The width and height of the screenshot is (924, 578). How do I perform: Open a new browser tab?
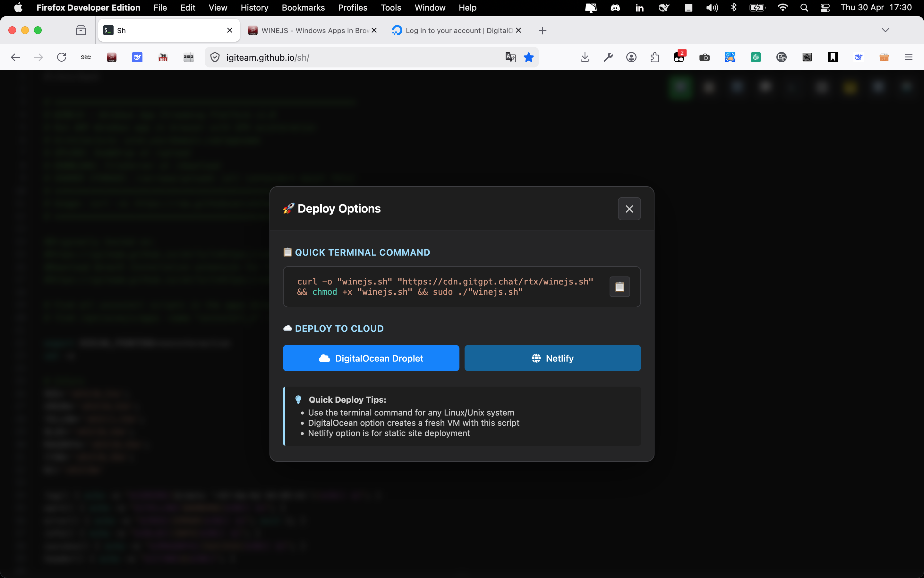pos(543,31)
